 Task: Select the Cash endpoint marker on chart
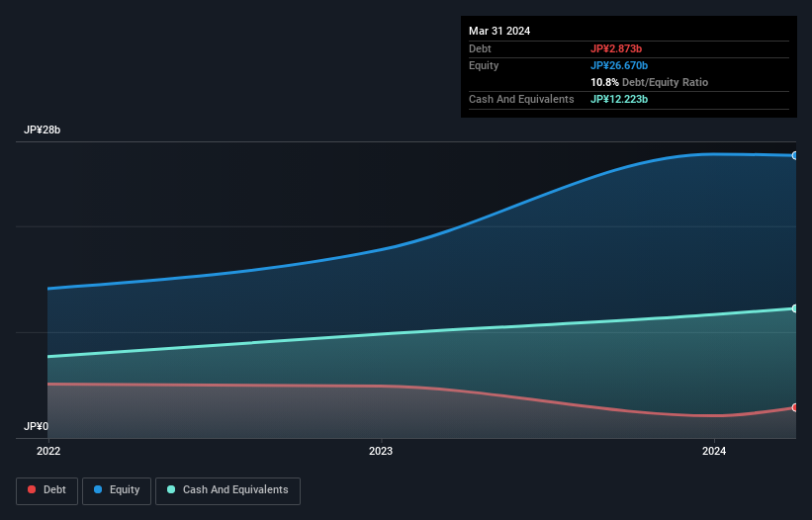[795, 308]
